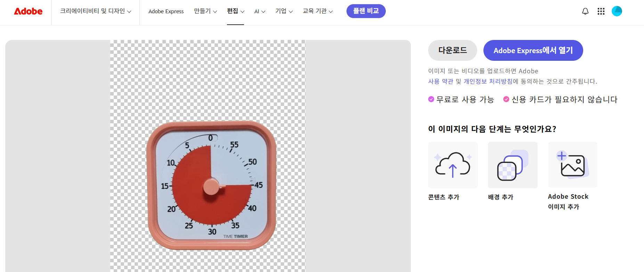Open the apps grid launcher
644x272 pixels.
(x=601, y=11)
